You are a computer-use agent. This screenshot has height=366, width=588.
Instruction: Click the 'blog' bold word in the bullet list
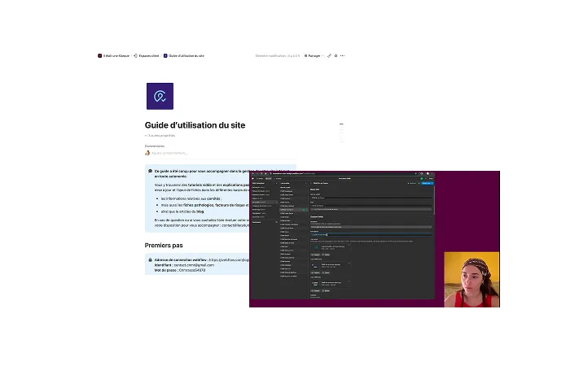[200, 211]
